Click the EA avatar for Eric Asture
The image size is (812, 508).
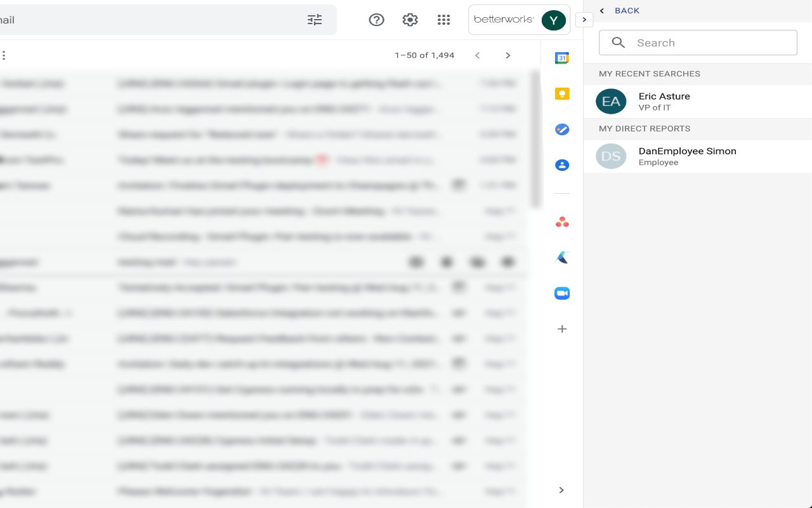coord(611,102)
